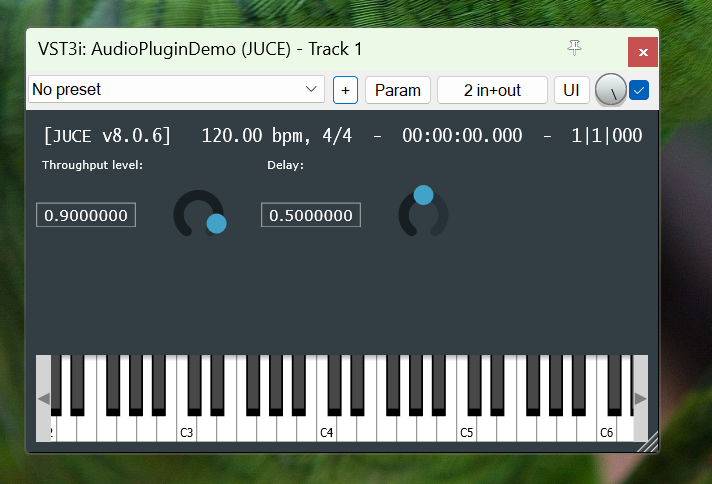
Task: Close the AudioPluginDemo window
Action: 643,52
